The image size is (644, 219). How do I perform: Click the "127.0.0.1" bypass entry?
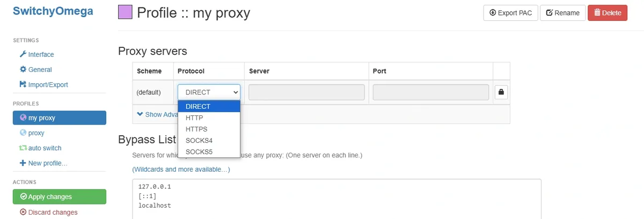click(x=155, y=187)
